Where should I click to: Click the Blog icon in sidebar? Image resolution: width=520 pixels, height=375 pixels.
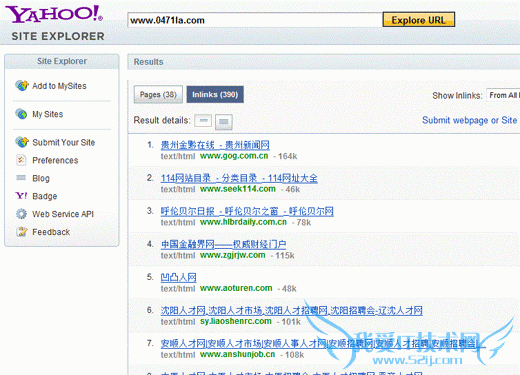[x=21, y=178]
